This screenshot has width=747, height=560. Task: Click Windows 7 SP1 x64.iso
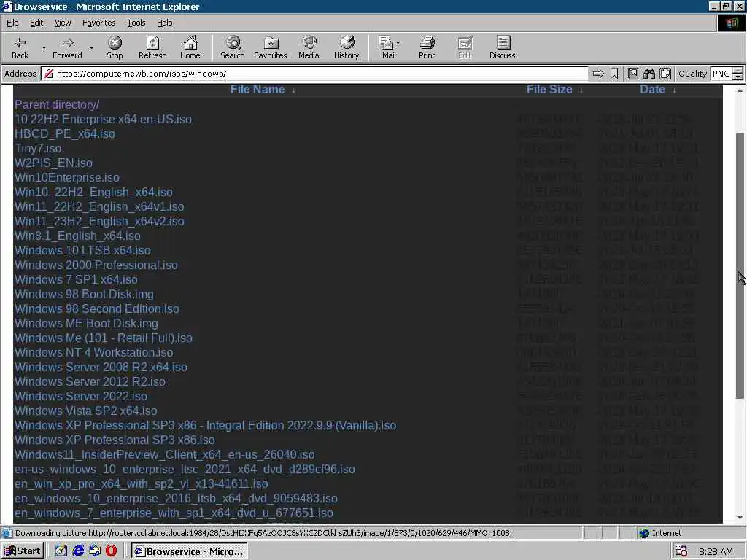(x=76, y=279)
